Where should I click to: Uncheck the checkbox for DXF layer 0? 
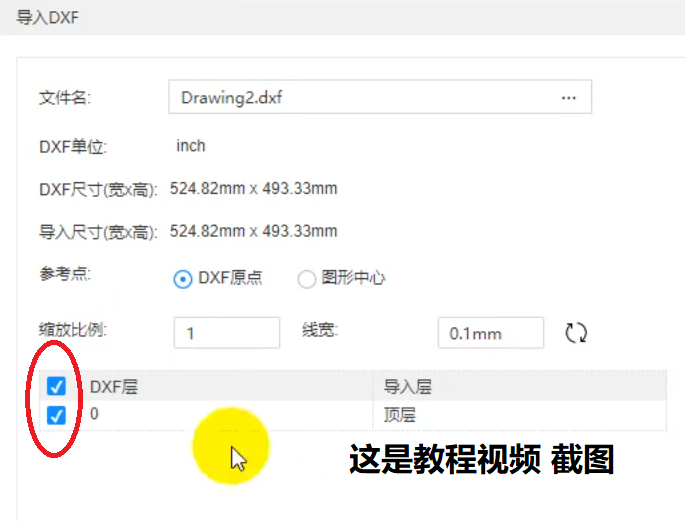click(x=56, y=415)
